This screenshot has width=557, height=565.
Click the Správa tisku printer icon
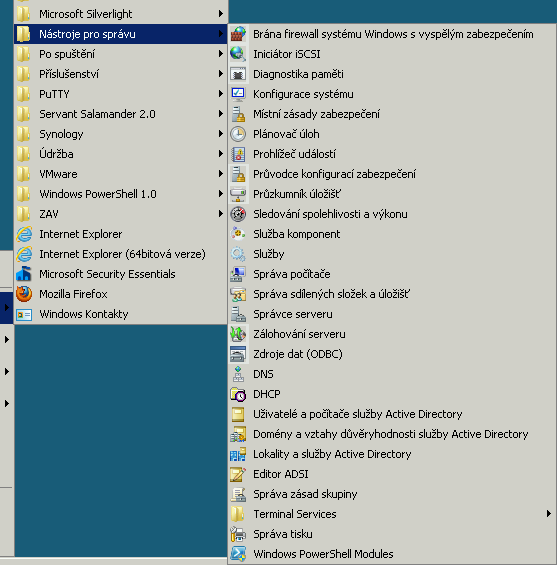[x=238, y=534]
